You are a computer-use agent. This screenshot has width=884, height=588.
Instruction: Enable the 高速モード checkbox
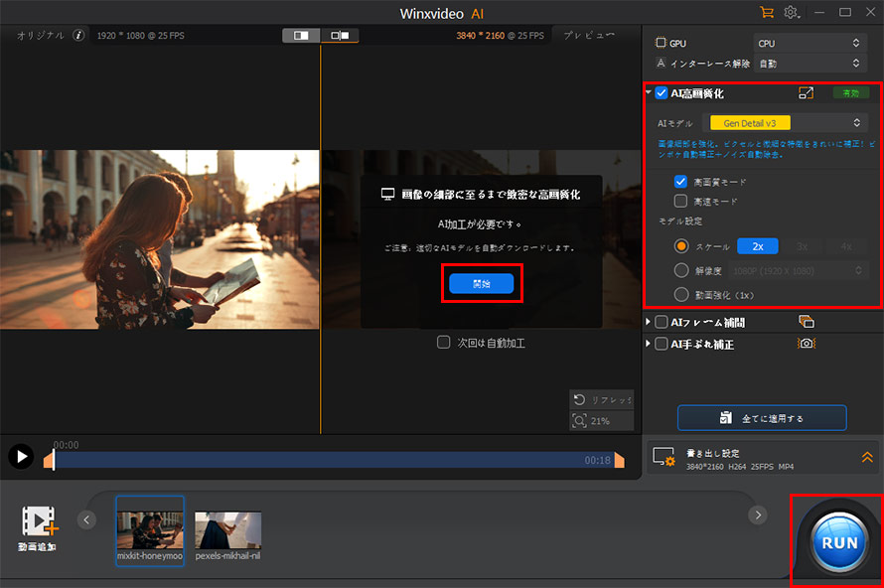(x=680, y=201)
